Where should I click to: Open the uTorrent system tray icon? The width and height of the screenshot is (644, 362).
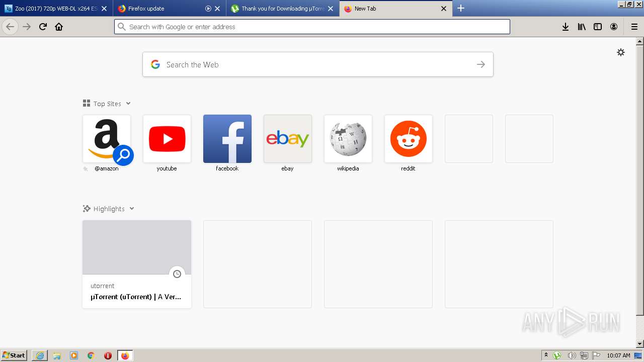click(x=557, y=355)
